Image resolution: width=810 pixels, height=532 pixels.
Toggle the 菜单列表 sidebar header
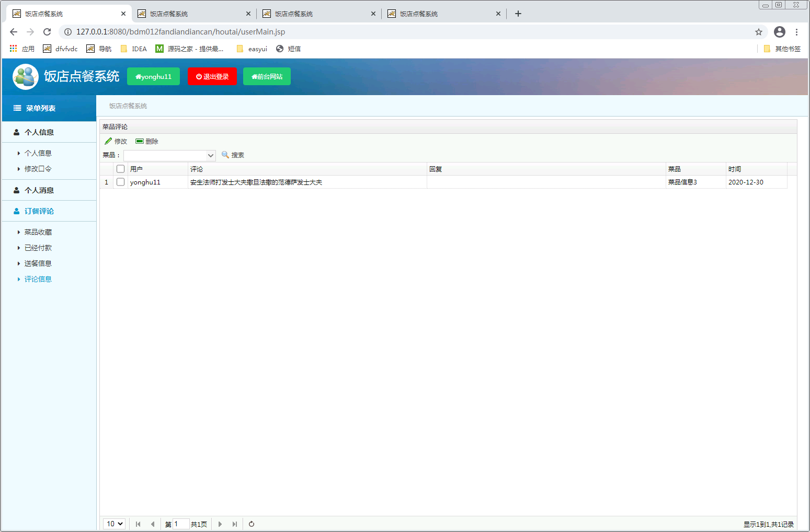click(x=49, y=108)
